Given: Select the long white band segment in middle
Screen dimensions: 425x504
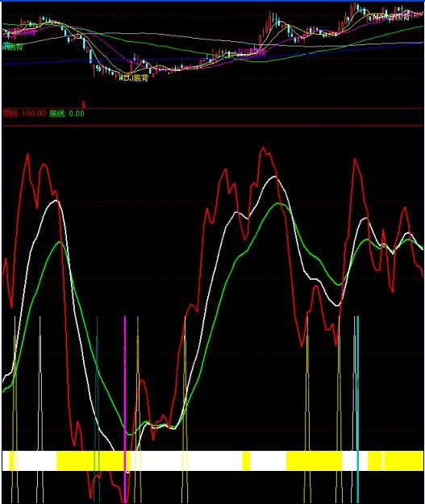Looking at the screenshot, I should [x=186, y=461].
